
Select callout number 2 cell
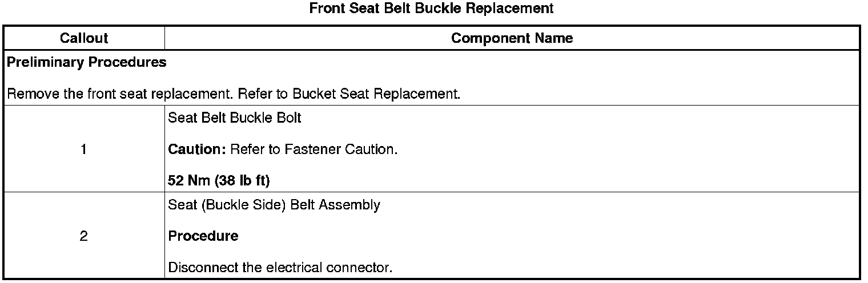pos(84,236)
